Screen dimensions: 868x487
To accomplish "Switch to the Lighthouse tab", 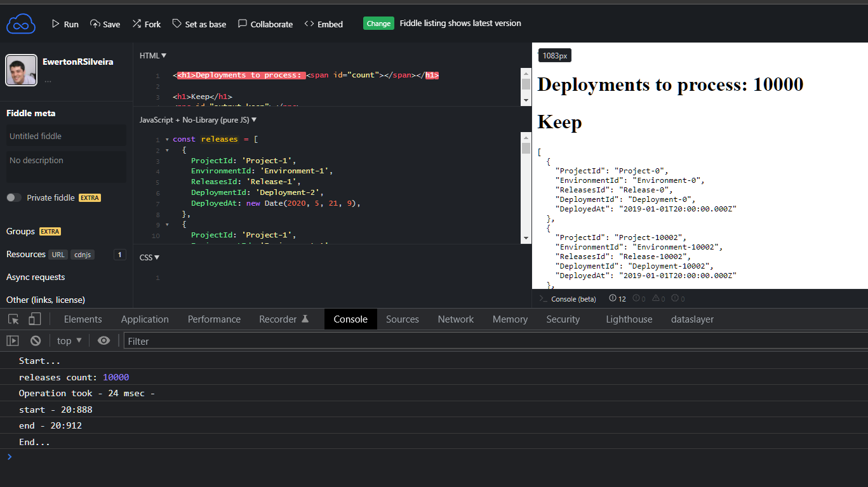I will click(629, 319).
